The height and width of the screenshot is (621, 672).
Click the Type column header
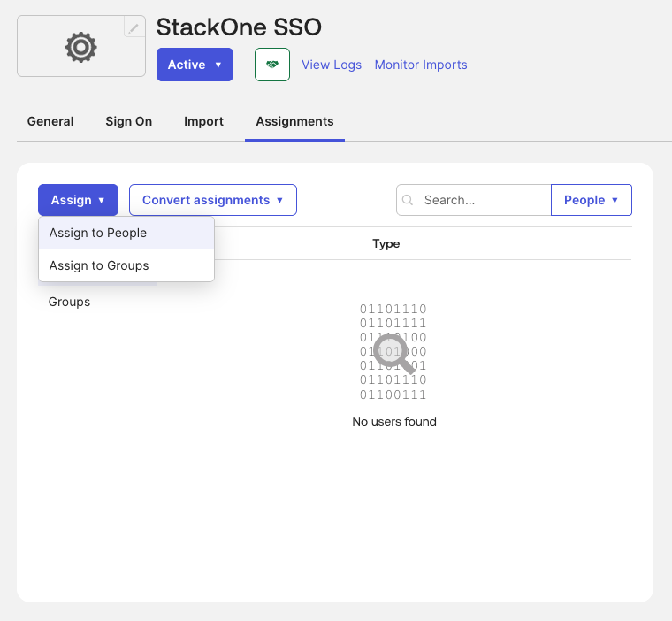click(x=386, y=243)
